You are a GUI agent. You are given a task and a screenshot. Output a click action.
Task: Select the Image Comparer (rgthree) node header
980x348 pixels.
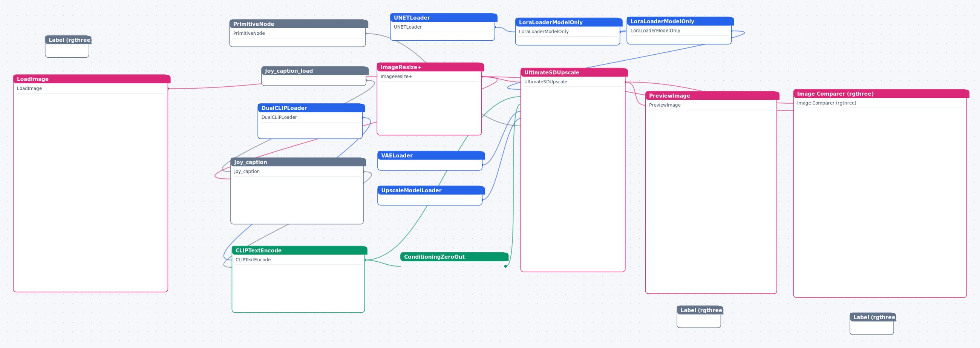pyautogui.click(x=881, y=94)
